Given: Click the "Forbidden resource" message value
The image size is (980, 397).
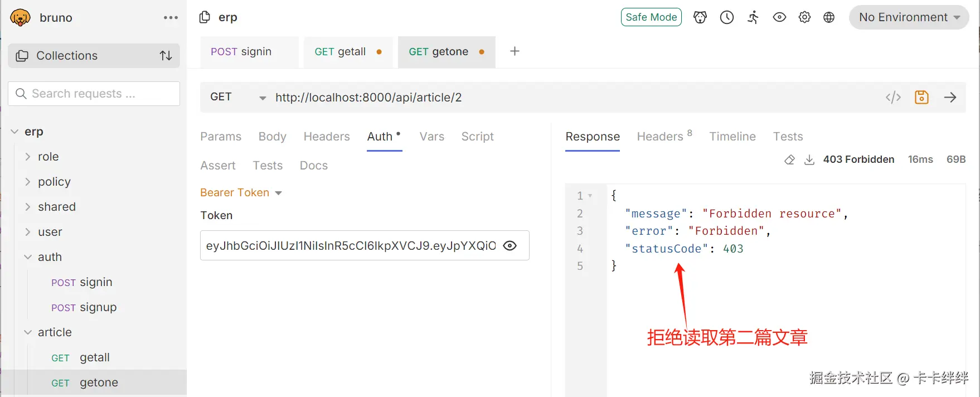Looking at the screenshot, I should click(772, 214).
